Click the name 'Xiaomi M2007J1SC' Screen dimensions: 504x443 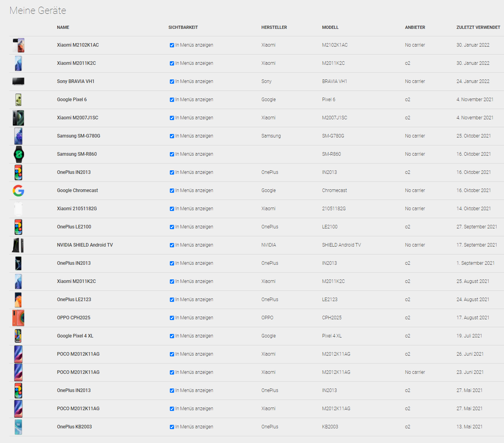point(77,118)
